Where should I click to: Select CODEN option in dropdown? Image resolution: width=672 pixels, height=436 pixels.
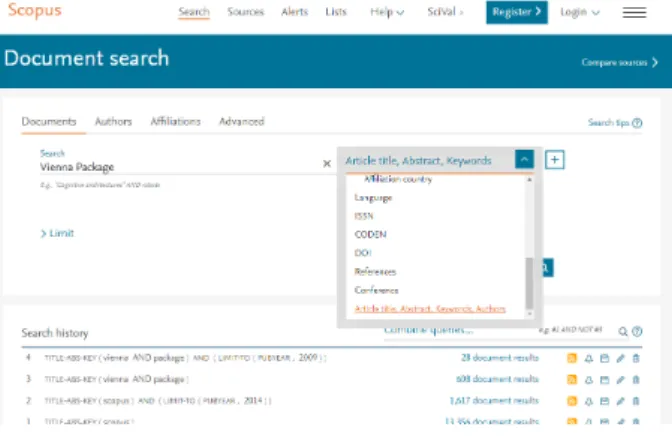pos(370,235)
